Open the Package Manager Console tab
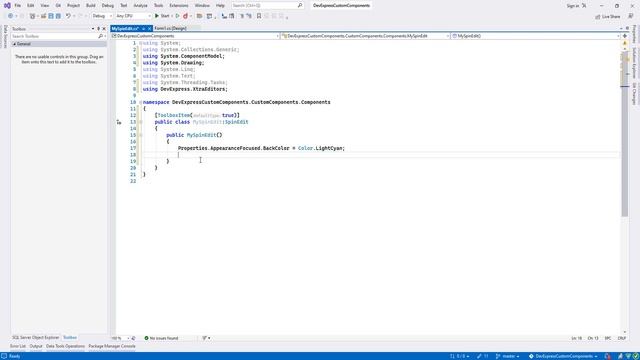Image resolution: width=640 pixels, height=360 pixels. 112,346
